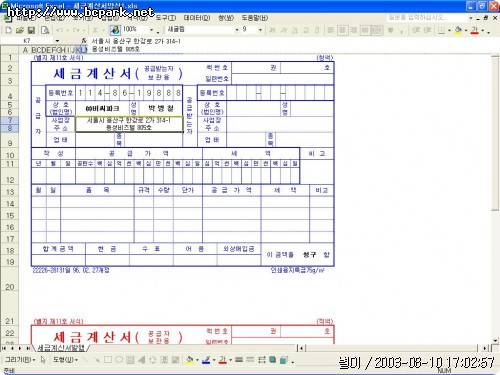Click the 도형(U) AutoShapes button
The image size is (500, 375).
(x=65, y=360)
